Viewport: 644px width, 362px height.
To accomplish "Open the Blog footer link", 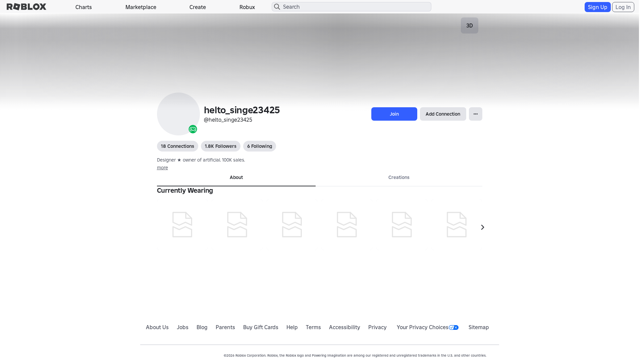I will tap(202, 327).
